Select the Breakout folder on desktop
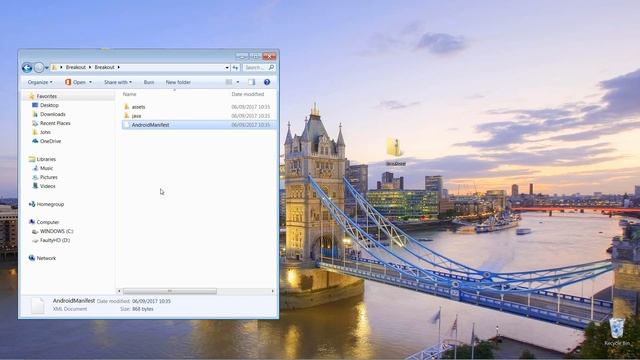This screenshot has height=360, width=640. tap(396, 151)
